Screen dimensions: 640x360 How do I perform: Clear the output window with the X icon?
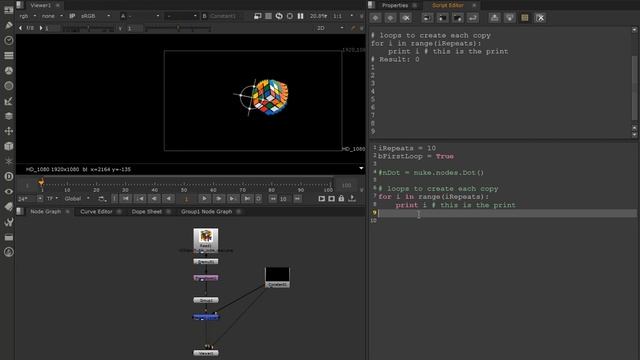540,18
